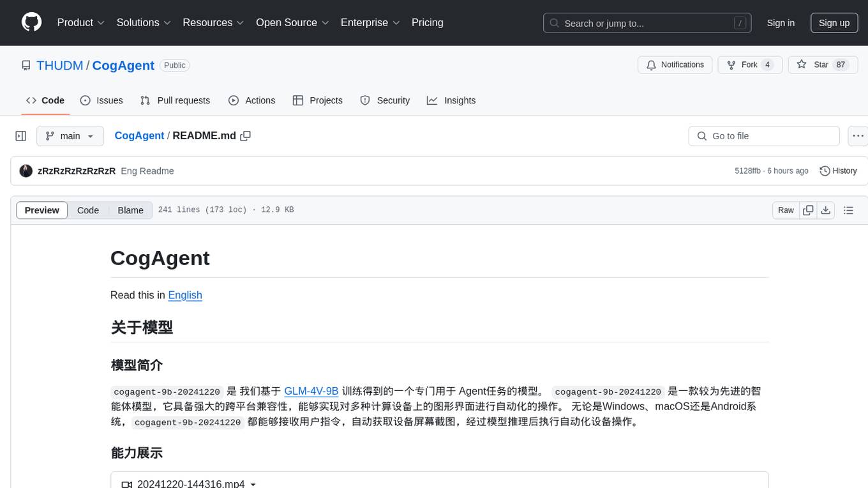The image size is (868, 488).
Task: Open the main branch dropdown
Action: pos(70,136)
